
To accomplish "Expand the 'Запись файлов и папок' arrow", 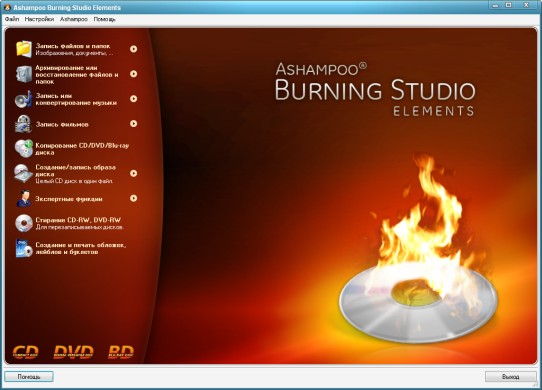I will click(133, 49).
